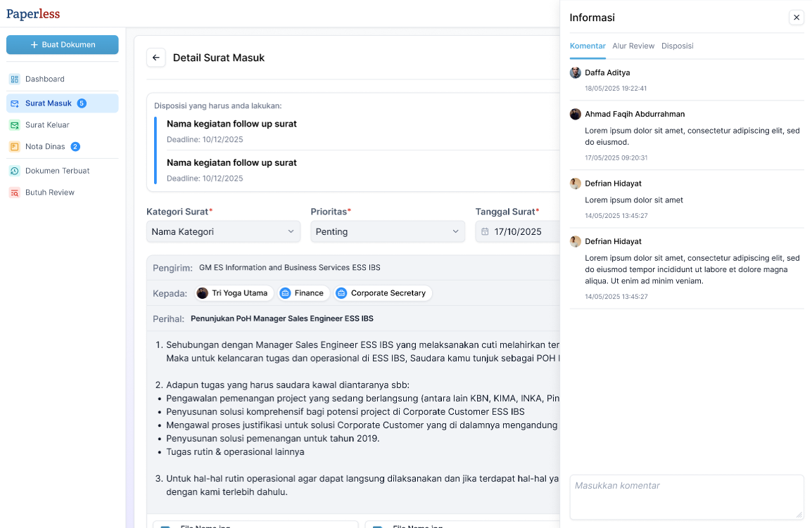Screen dimensions: 812x528
Task: Expand the Kategori Surat dropdown
Action: (223, 232)
